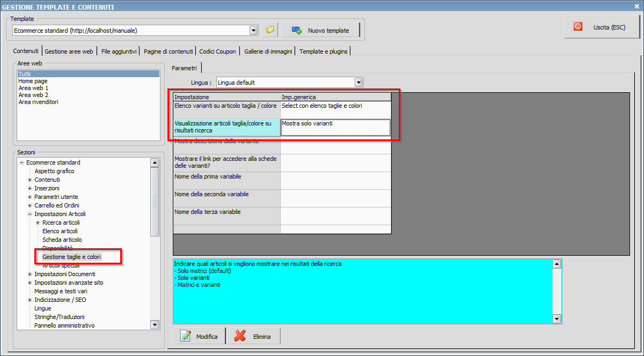Collapse the Impostazioni Articoli tree node
644x356 pixels.
[30, 214]
